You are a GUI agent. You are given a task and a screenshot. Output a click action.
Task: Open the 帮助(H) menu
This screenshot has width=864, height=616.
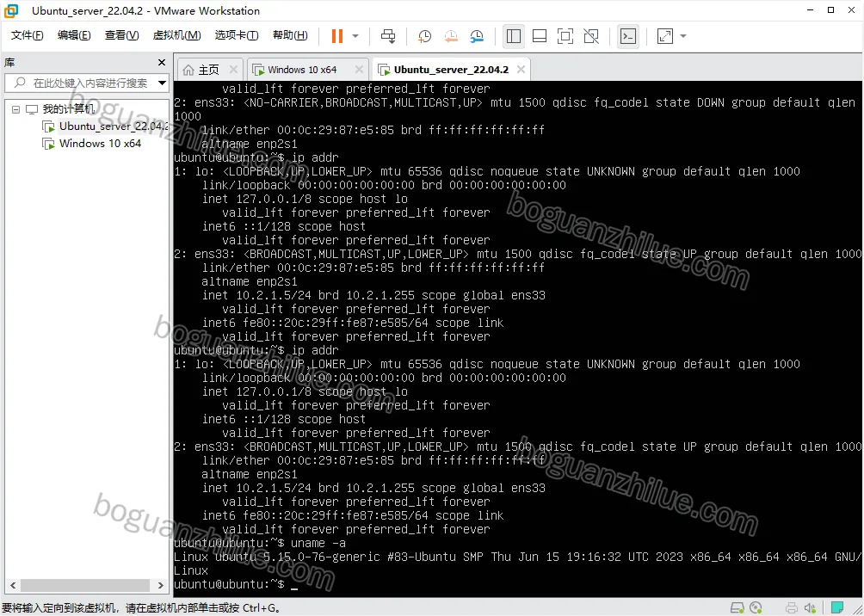click(290, 35)
